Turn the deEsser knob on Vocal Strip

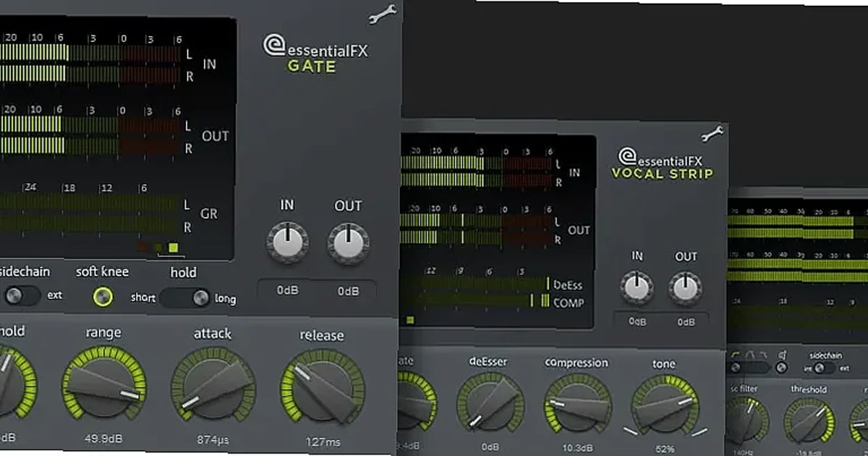point(489,403)
